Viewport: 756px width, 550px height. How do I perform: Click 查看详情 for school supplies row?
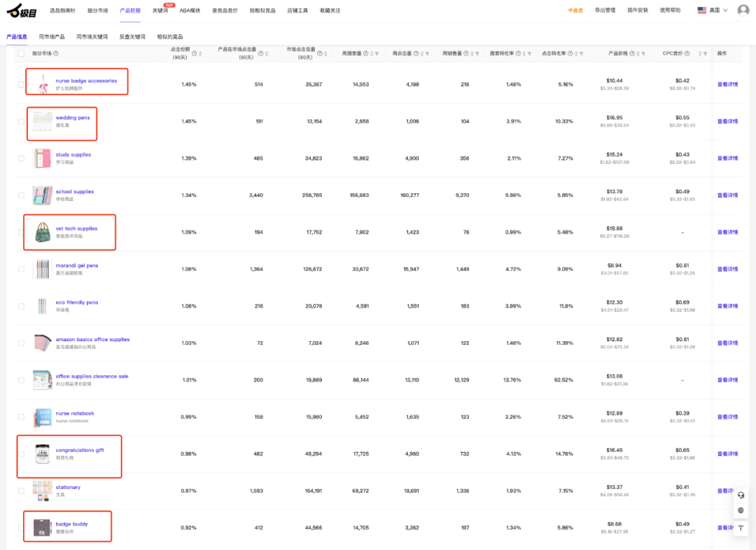727,195
